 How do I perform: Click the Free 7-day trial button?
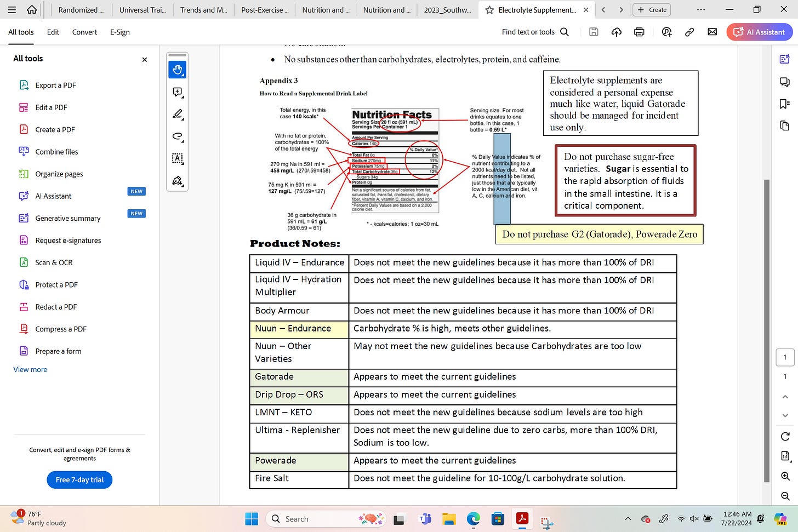pos(79,480)
